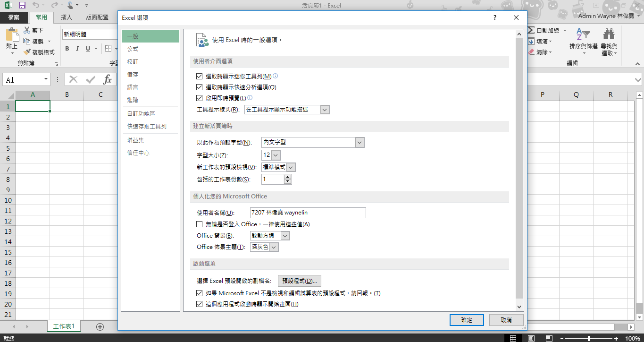The width and height of the screenshot is (644, 342).
Task: Select 公式 category in Excel options
Action: tap(150, 49)
